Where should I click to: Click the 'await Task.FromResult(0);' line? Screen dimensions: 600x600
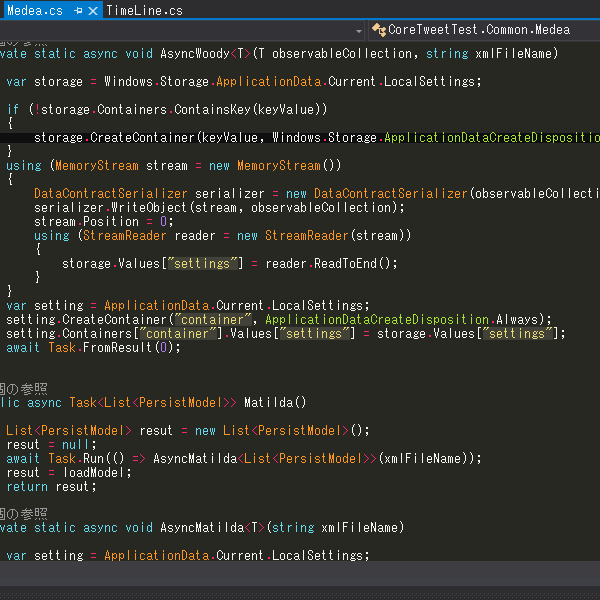click(x=93, y=347)
